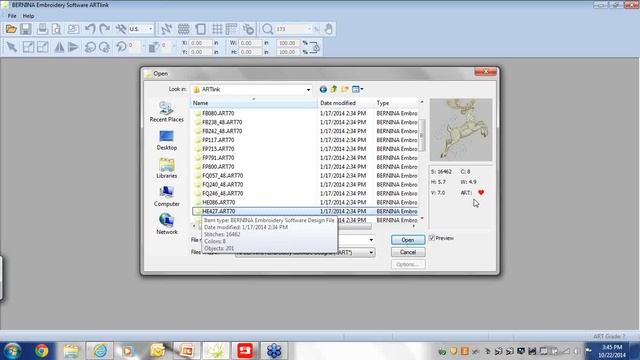Open the View Menu dropdown in Open dialog
Image resolution: width=640 pixels, height=360 pixels.
(357, 89)
